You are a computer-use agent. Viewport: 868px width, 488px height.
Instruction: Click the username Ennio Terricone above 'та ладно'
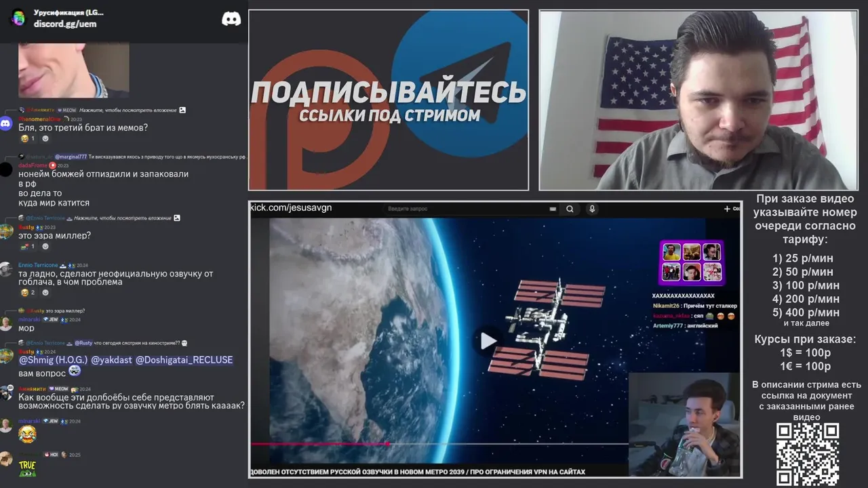coord(38,265)
